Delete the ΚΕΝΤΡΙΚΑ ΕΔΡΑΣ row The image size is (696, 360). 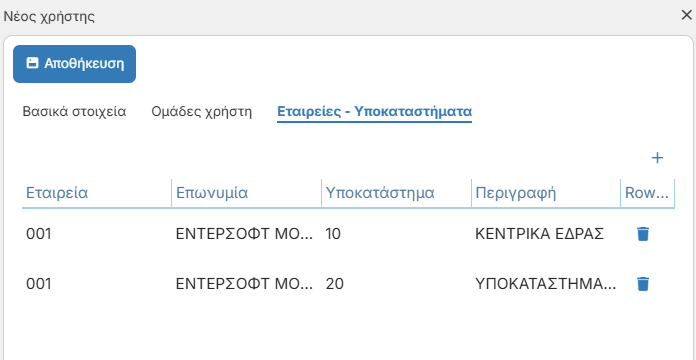[643, 233]
